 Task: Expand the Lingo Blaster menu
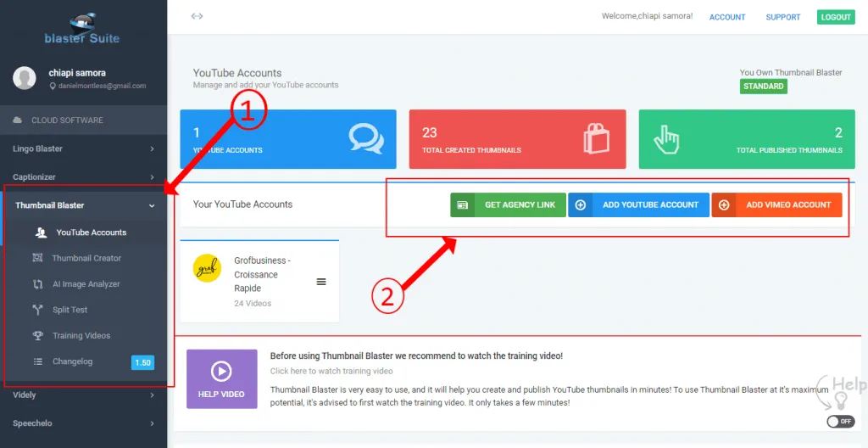pos(84,148)
